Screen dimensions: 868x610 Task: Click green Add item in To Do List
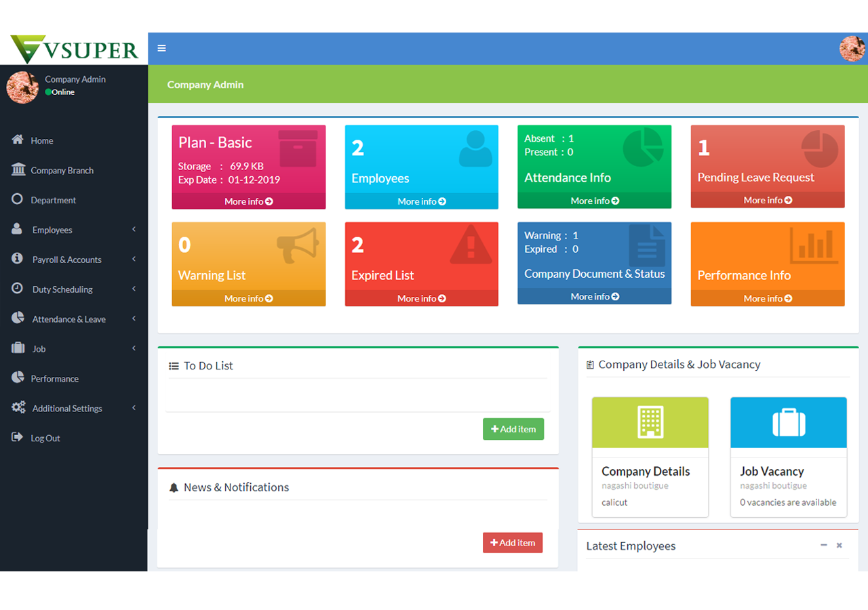point(513,429)
